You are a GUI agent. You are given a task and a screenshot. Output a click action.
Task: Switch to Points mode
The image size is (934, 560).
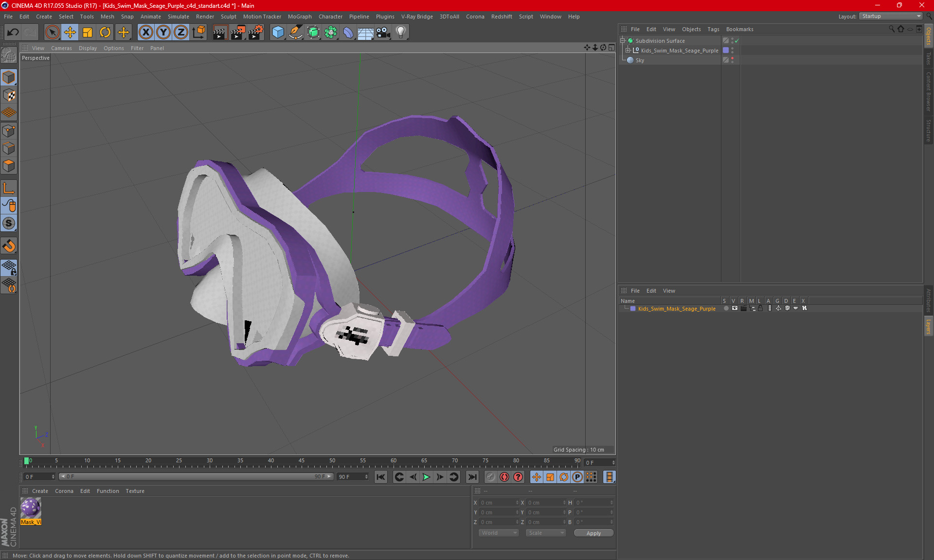coord(9,131)
